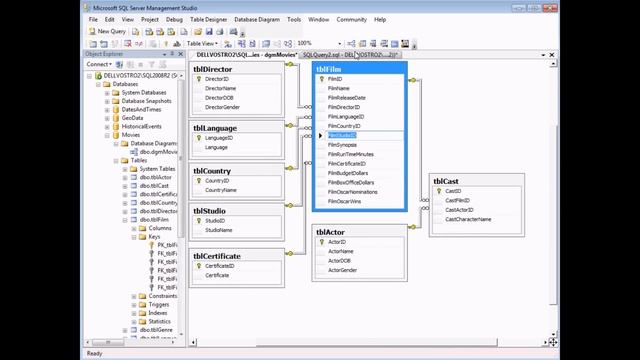
Task: Expand the dbo.tblCast table node
Action: click(125, 186)
